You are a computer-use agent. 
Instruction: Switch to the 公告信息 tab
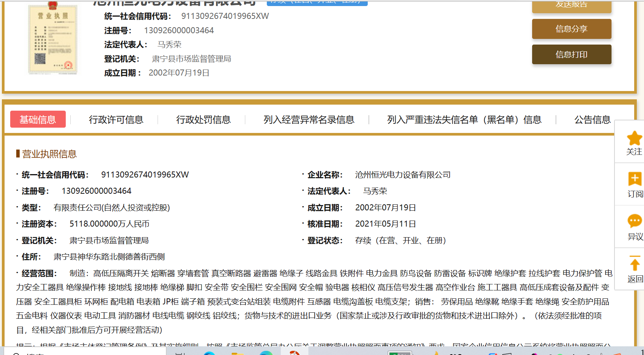point(592,120)
